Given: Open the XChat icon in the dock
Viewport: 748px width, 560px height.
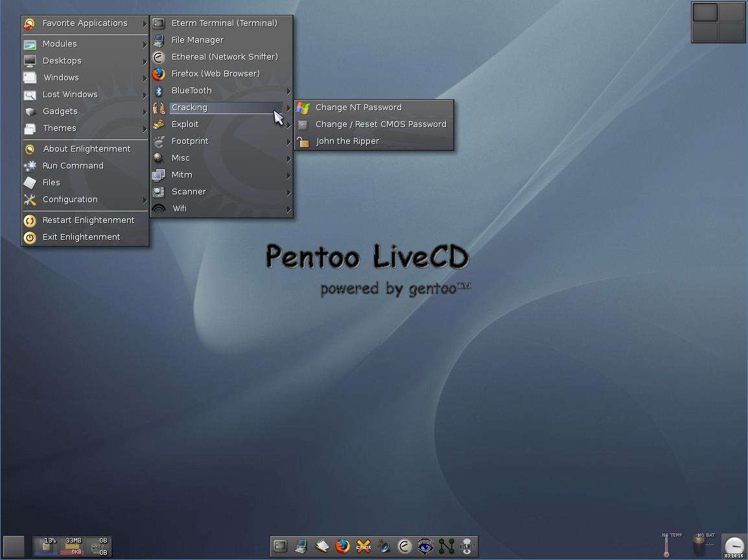Looking at the screenshot, I should 364,546.
